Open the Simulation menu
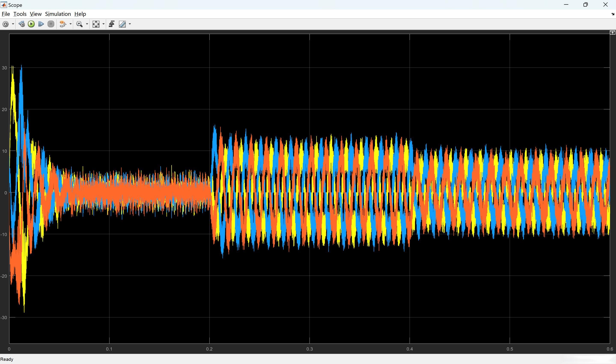 click(x=58, y=14)
